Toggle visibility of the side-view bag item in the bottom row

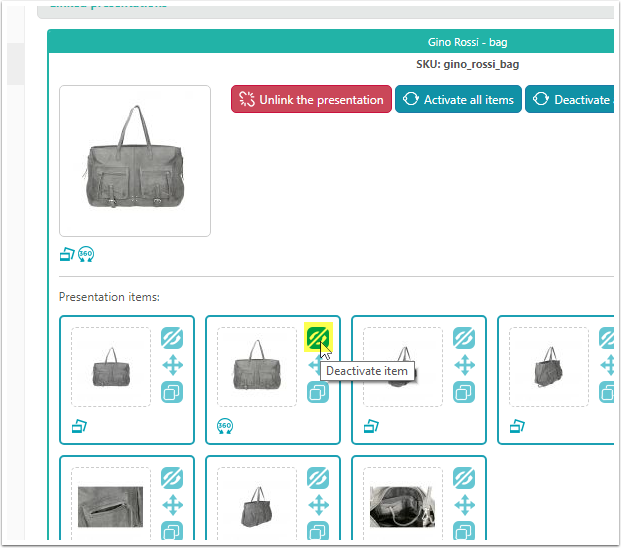coord(318,478)
